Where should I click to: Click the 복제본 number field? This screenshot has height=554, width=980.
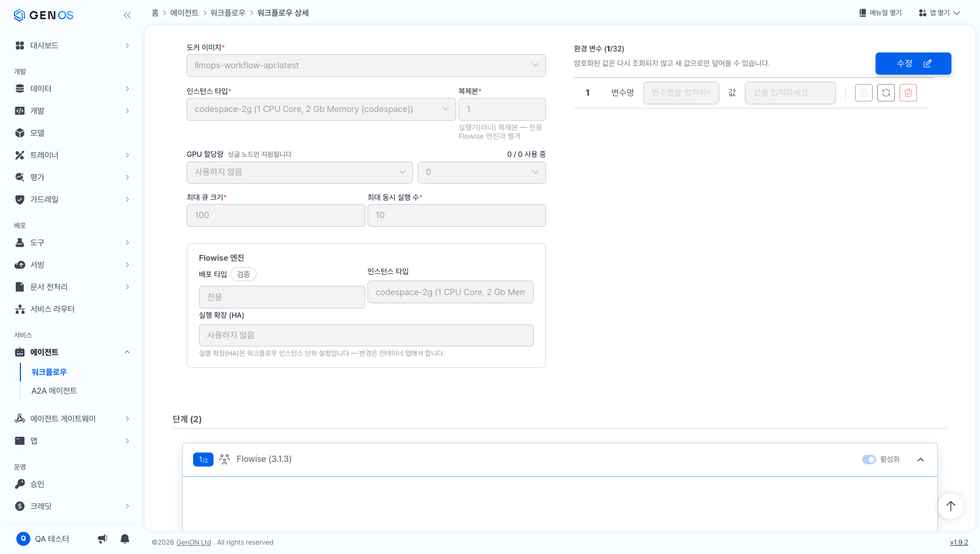502,109
